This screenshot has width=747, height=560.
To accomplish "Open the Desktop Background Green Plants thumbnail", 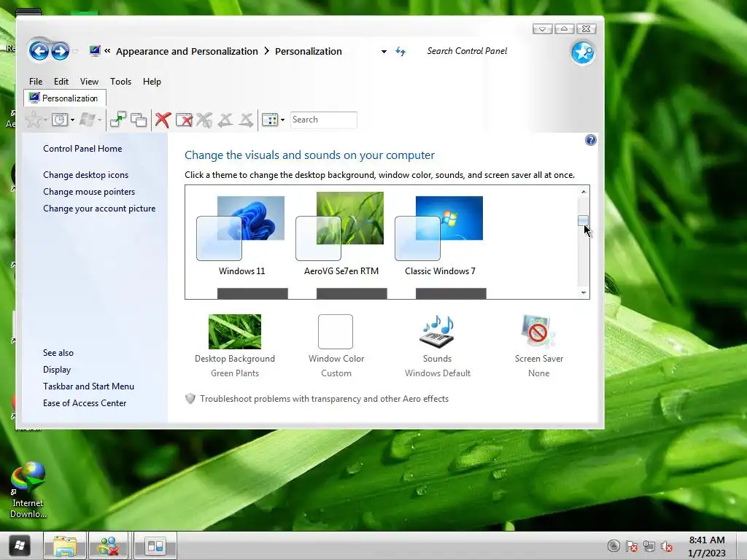I will coord(235,332).
